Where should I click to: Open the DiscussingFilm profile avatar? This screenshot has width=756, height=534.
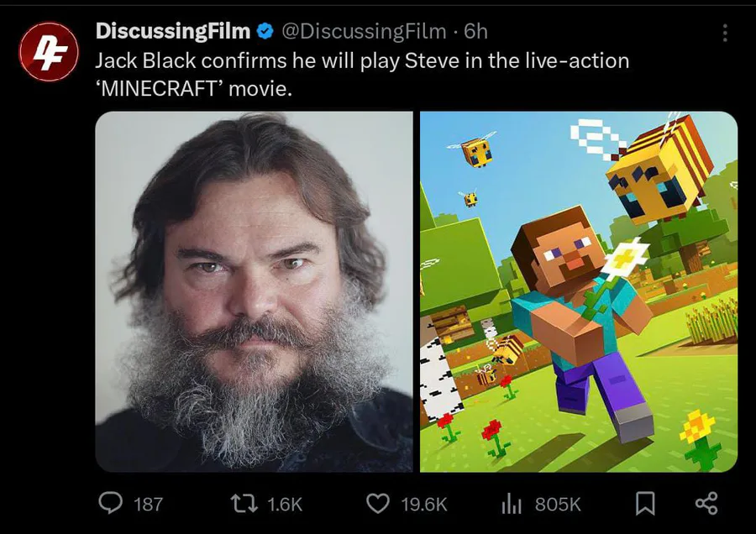pyautogui.click(x=48, y=51)
